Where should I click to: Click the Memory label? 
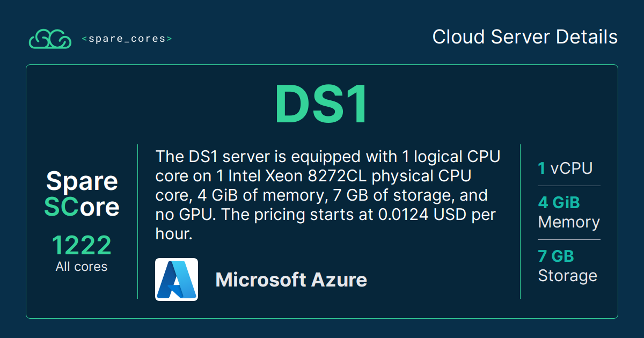[x=569, y=222]
